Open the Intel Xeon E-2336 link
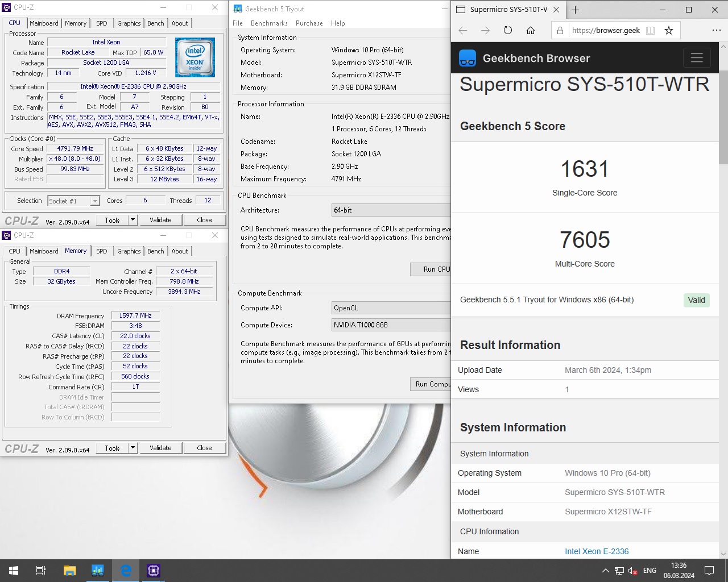The width and height of the screenshot is (728, 582). (x=597, y=551)
